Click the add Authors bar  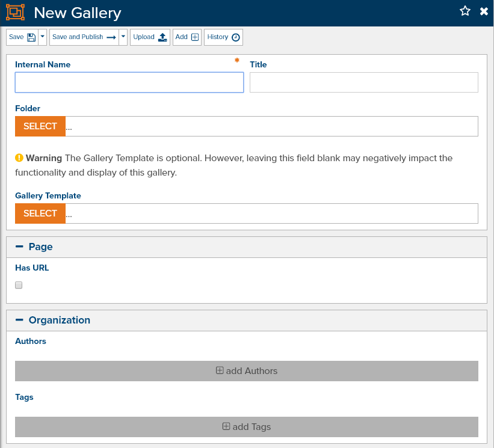(x=247, y=371)
